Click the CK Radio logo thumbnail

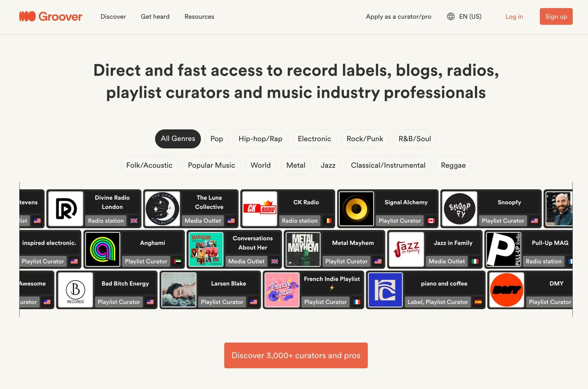[x=260, y=209]
